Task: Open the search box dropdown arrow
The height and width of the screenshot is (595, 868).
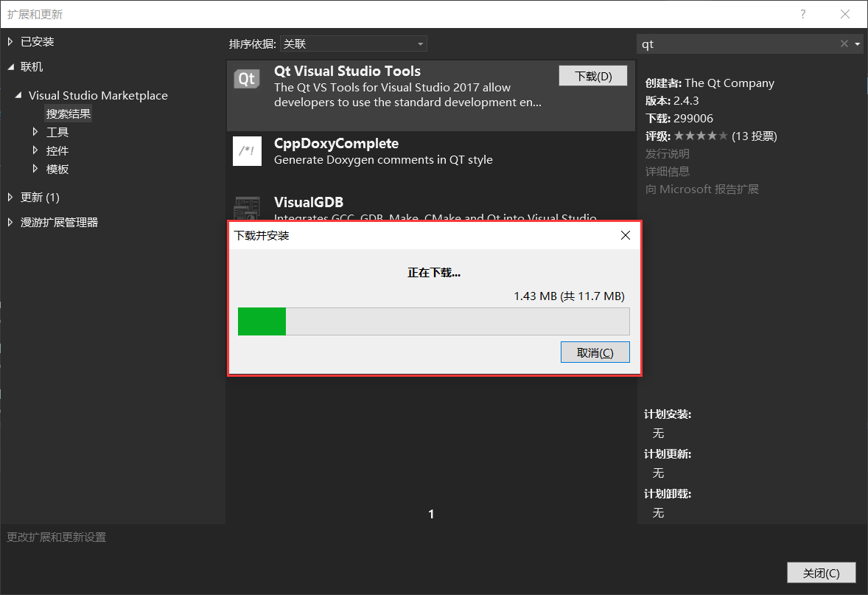Action: (x=857, y=44)
